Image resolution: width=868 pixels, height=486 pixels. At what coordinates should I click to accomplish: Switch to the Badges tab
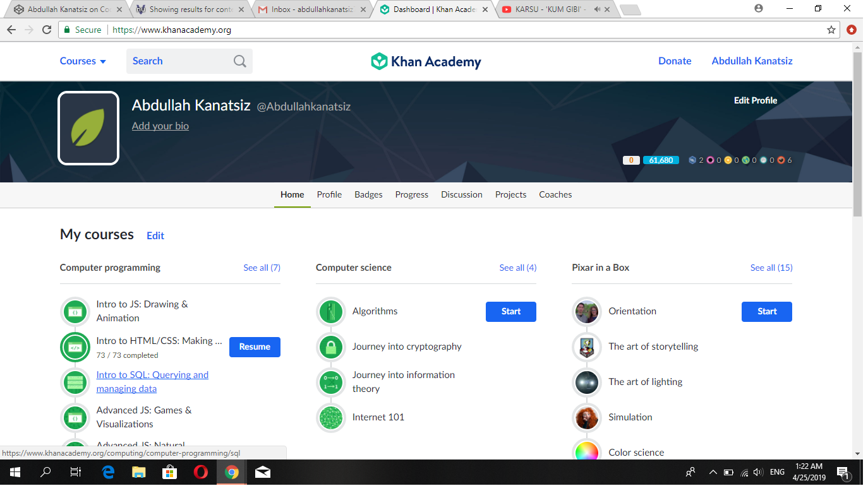[368, 194]
